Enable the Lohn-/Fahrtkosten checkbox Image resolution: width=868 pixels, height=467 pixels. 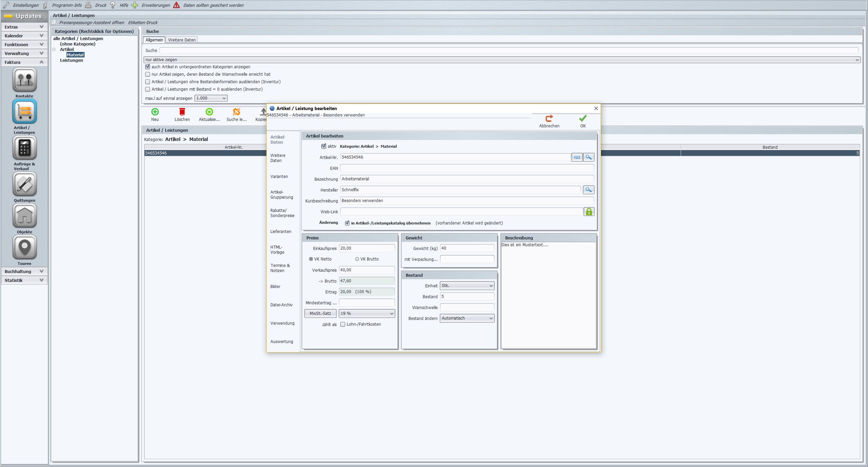pos(343,324)
